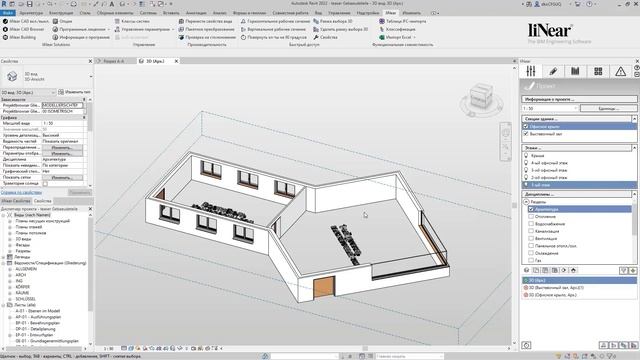Viewport: 640px width, 360px height.
Task: Open liNear panel sliders settings tab
Action: [x=531, y=71]
